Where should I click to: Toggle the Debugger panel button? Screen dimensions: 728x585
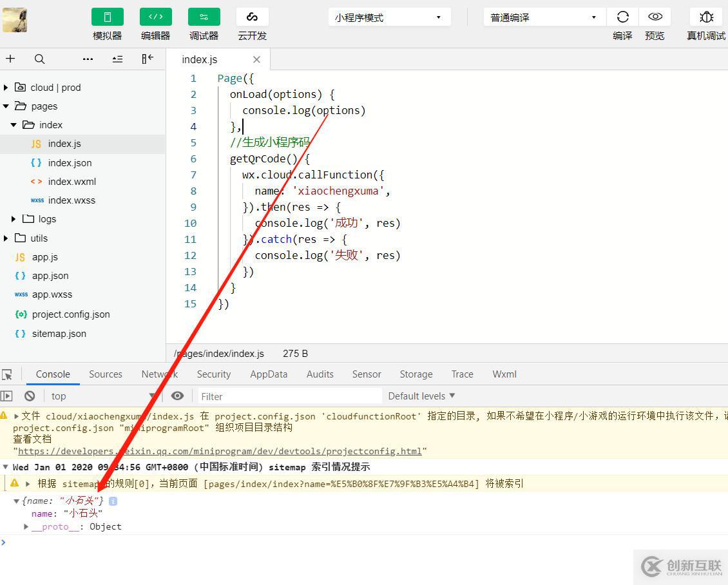(x=204, y=17)
